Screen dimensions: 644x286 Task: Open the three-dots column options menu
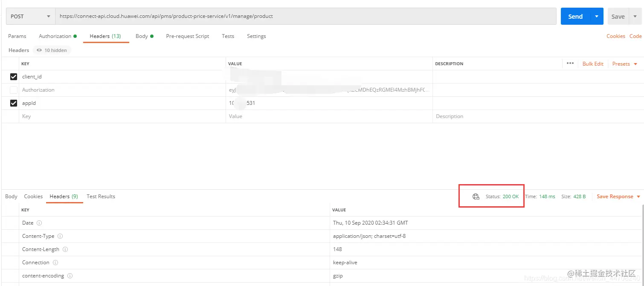[x=570, y=64]
